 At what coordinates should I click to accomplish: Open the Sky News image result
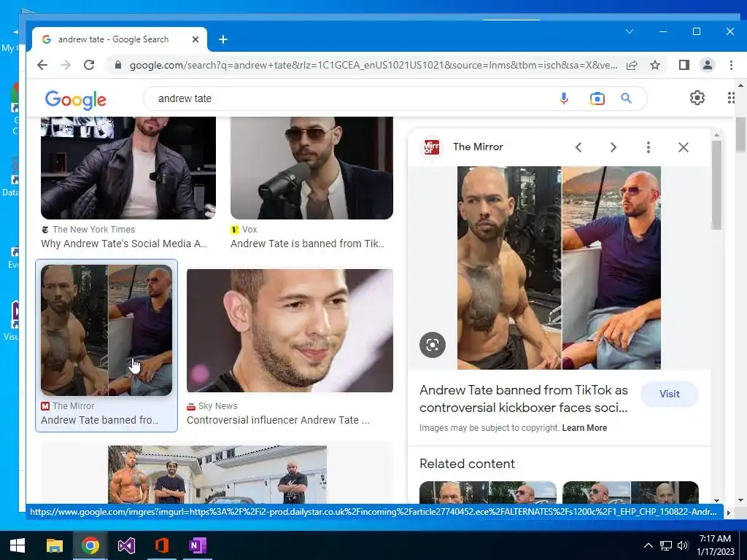[x=290, y=330]
